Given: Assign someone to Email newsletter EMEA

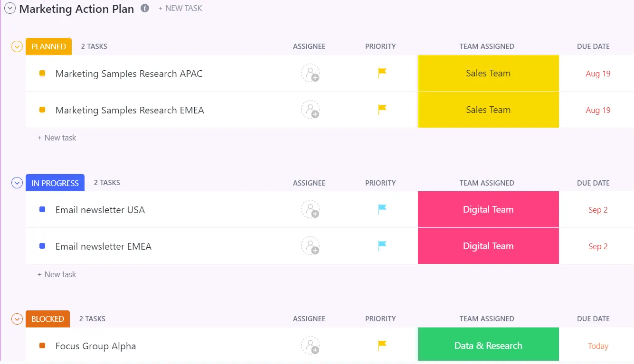Looking at the screenshot, I should [x=310, y=246].
